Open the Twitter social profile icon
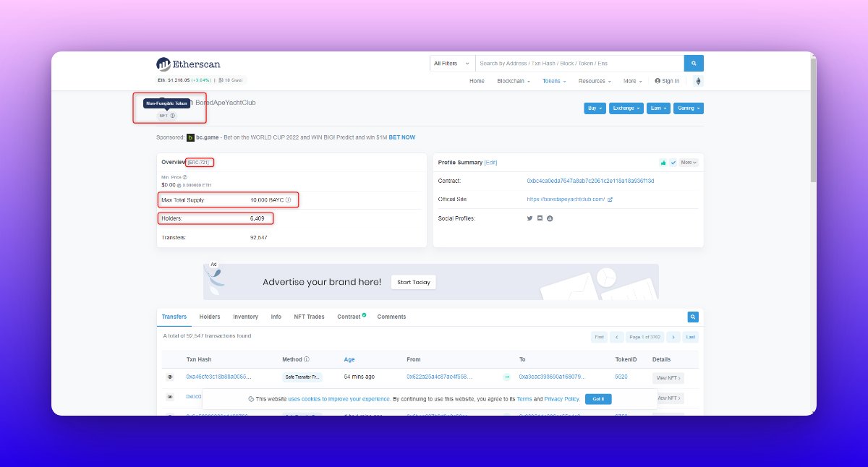The width and height of the screenshot is (868, 467). (529, 218)
